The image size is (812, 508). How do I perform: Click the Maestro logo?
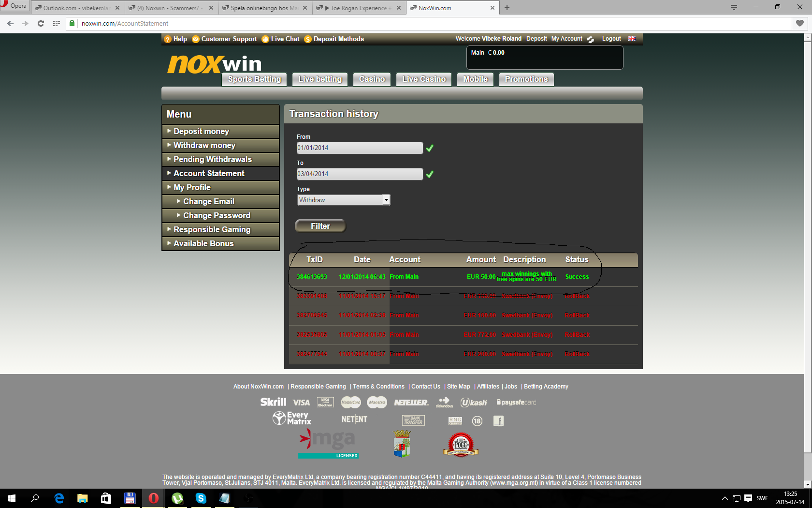tap(377, 402)
